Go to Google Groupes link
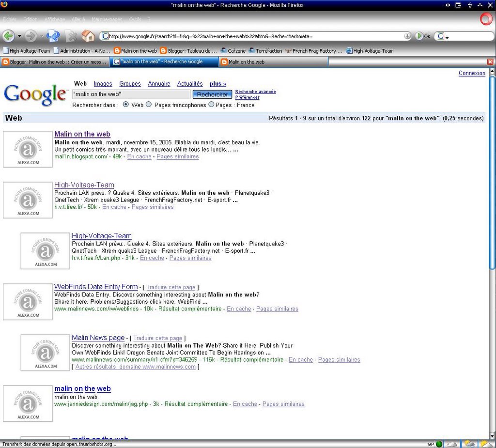This screenshot has height=448, width=496. pos(130,84)
